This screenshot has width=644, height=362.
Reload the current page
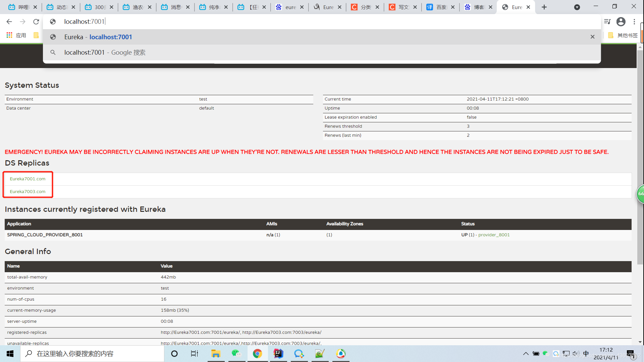[36, 22]
